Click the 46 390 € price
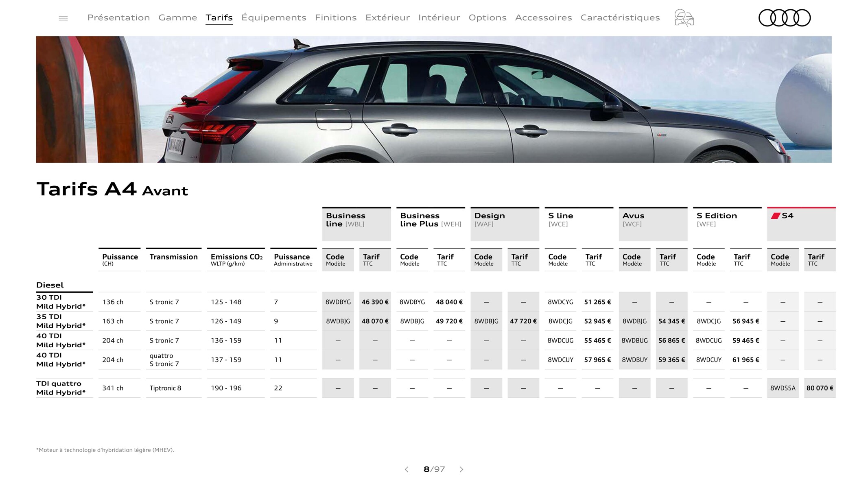The width and height of the screenshot is (868, 488). pos(375,302)
